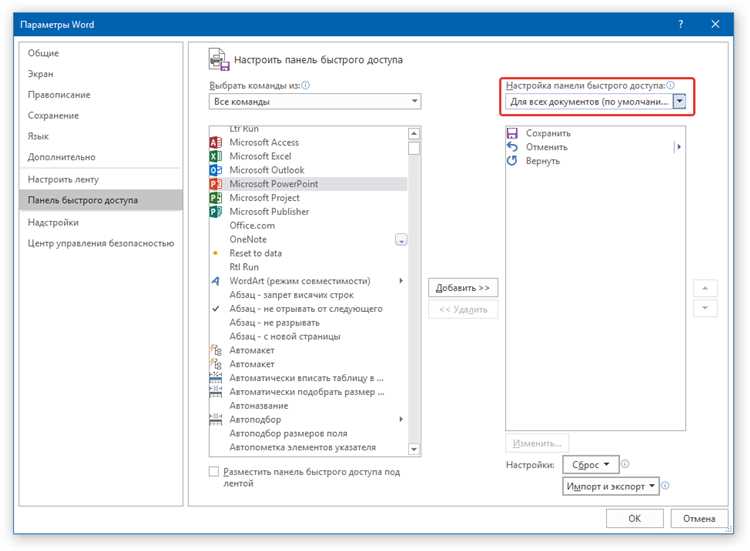Click the Microsoft PowerPoint icon
750x551 pixels.
216,184
